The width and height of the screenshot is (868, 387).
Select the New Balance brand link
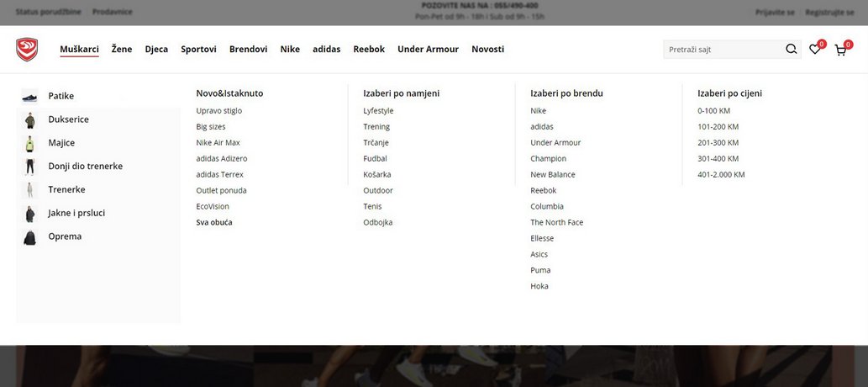point(553,175)
